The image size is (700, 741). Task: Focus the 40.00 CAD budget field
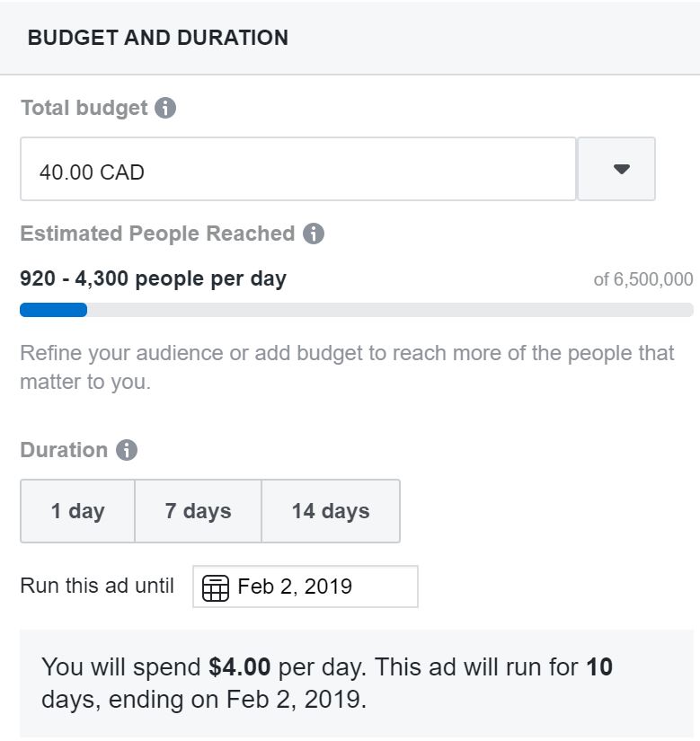coord(297,169)
